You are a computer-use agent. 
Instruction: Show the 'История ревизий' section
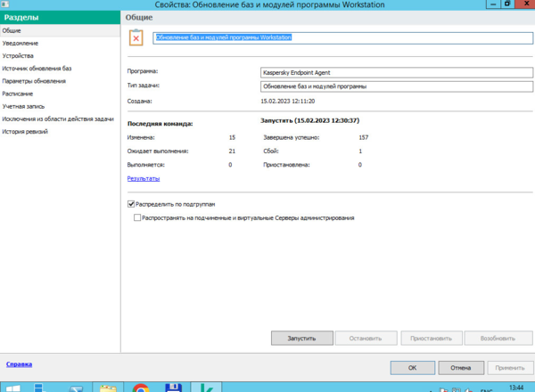(x=25, y=131)
